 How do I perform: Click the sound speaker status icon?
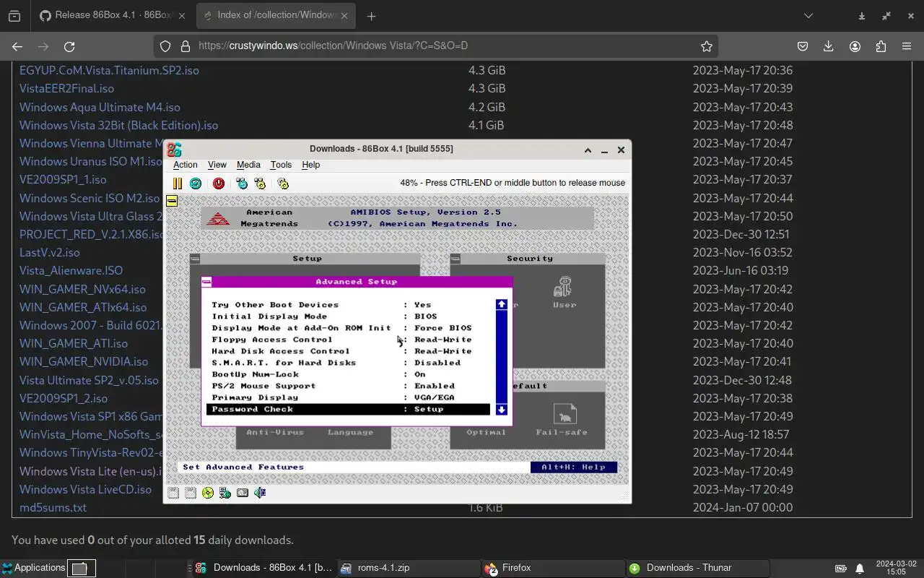click(x=260, y=493)
